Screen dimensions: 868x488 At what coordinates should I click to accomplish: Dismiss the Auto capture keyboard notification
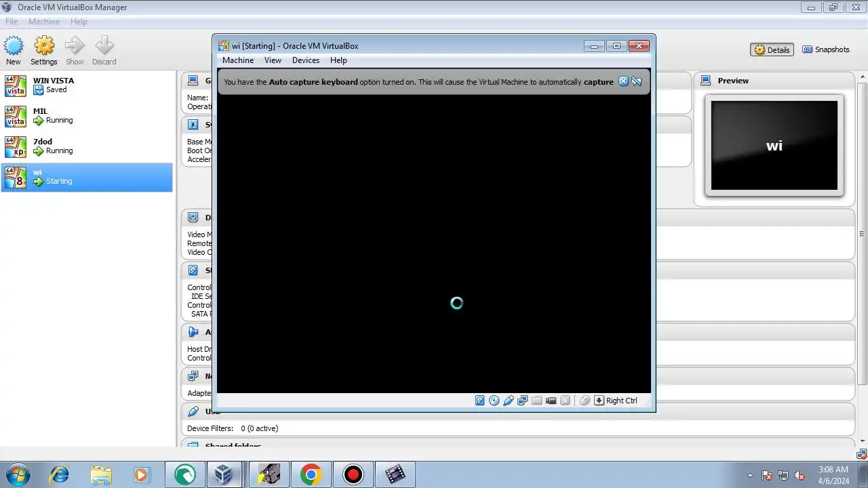[624, 81]
